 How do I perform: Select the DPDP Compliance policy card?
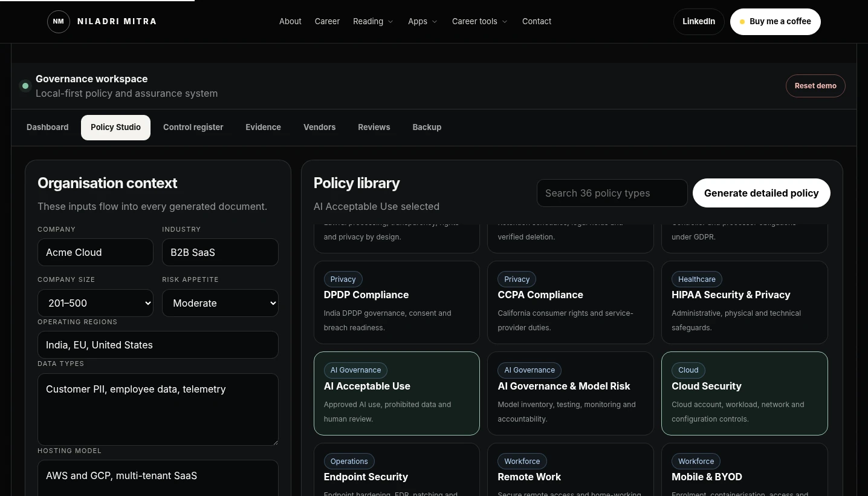pyautogui.click(x=397, y=302)
